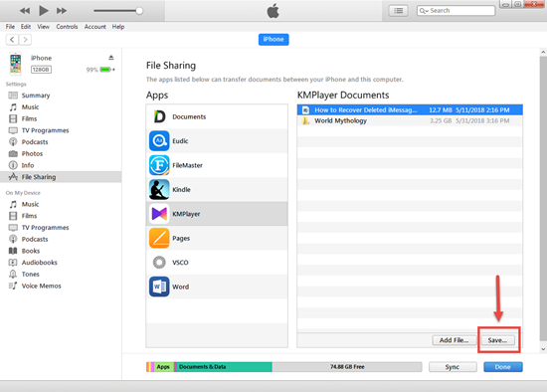The height and width of the screenshot is (392, 547).
Task: Eject the iPhone using eject icon
Action: coord(111,58)
